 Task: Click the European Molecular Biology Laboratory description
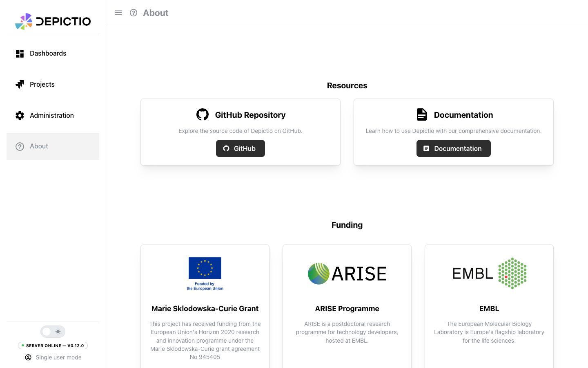point(489,332)
